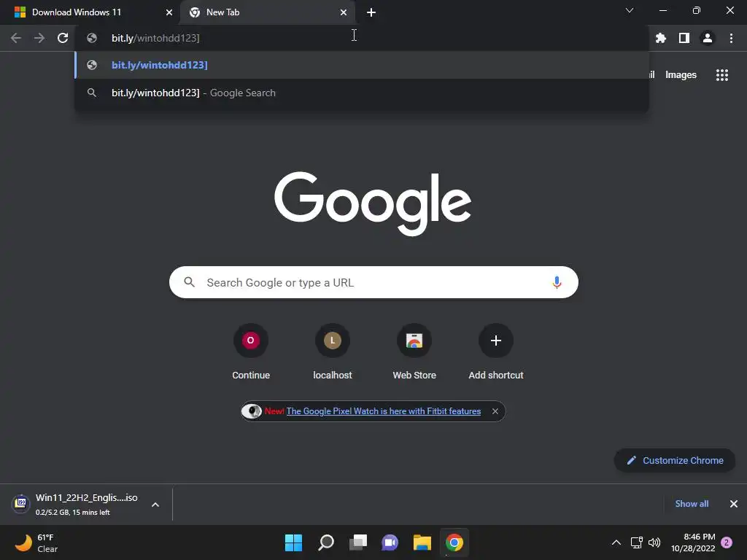Open the Google apps grid

pyautogui.click(x=722, y=75)
